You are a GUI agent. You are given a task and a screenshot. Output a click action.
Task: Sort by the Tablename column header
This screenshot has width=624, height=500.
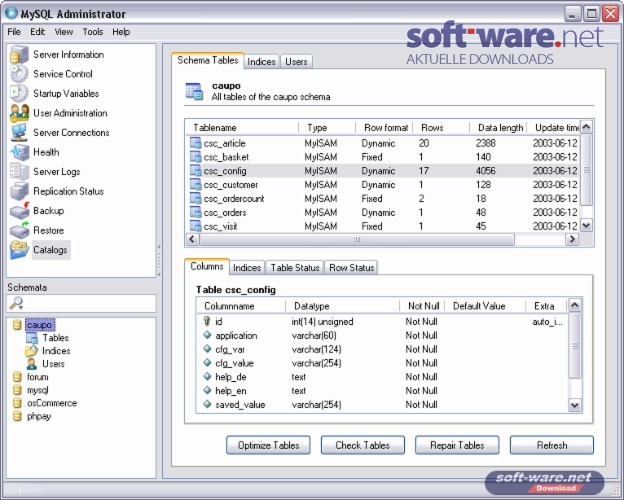coord(242,128)
